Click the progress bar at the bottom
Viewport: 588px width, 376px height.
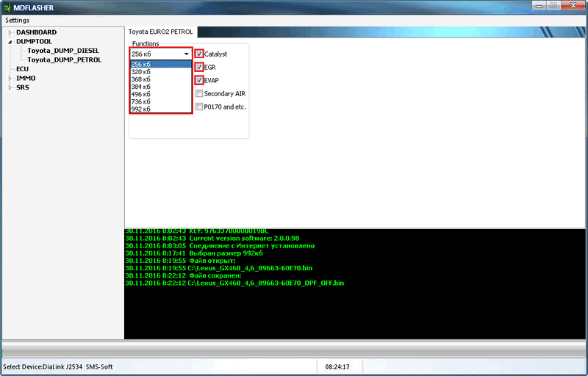(x=294, y=349)
